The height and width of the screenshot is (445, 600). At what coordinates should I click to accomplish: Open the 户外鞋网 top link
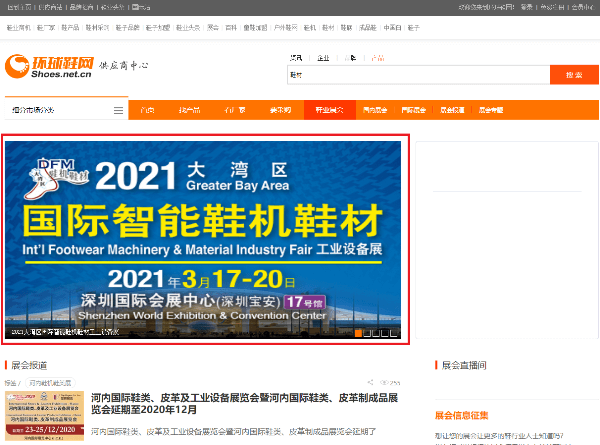click(x=285, y=28)
